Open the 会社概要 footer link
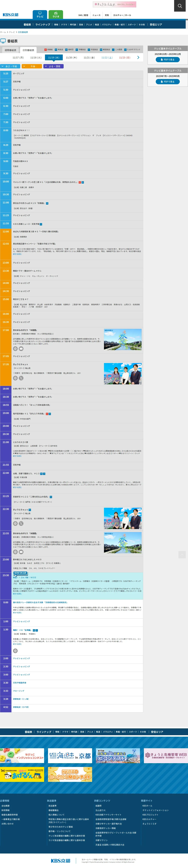 (5, 806)
